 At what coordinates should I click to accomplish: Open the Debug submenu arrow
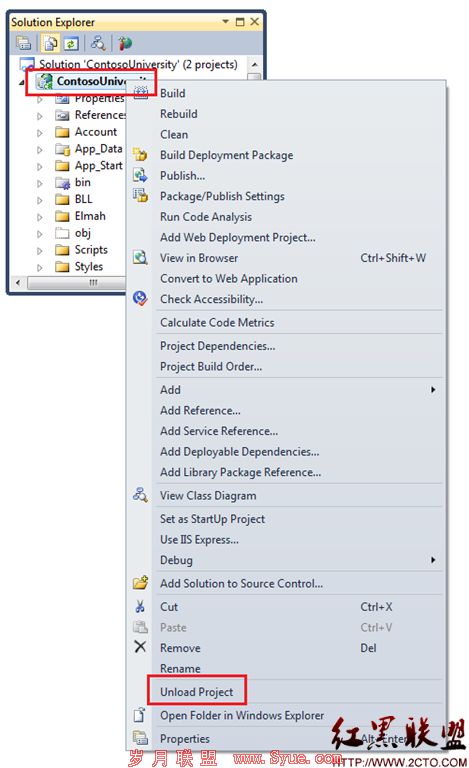[433, 560]
